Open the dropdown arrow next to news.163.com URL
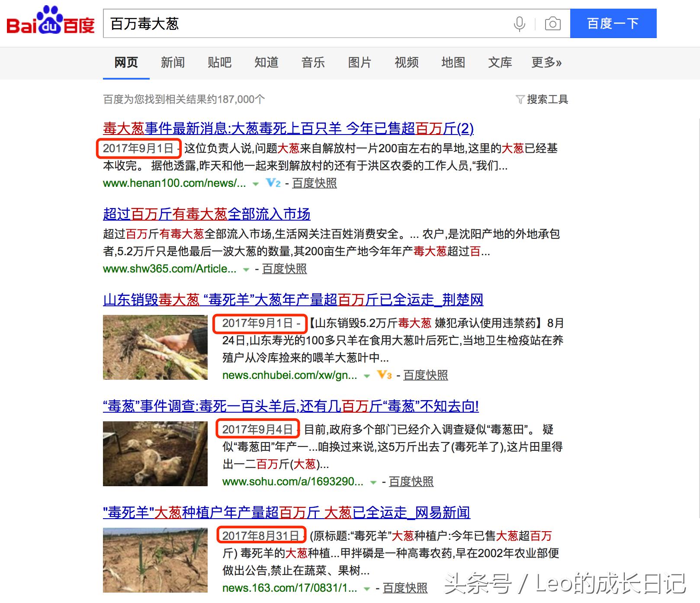The image size is (700, 603). [367, 588]
